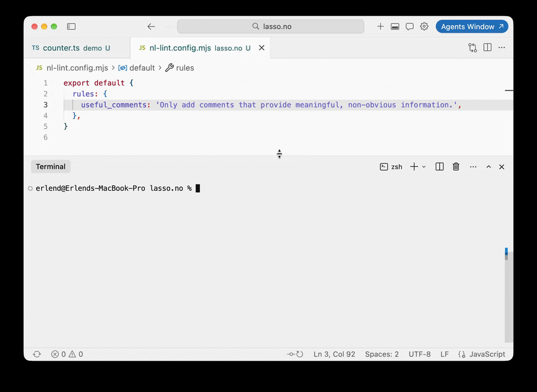Change line endings via LF
The width and height of the screenshot is (537, 392).
pyautogui.click(x=445, y=354)
